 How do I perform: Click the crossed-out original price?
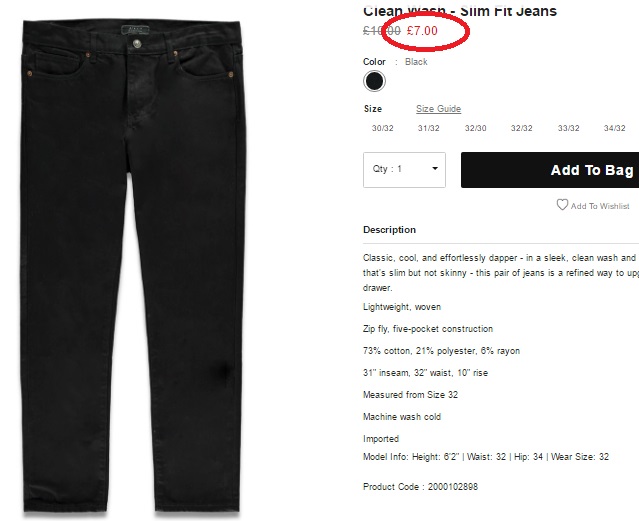tap(381, 31)
